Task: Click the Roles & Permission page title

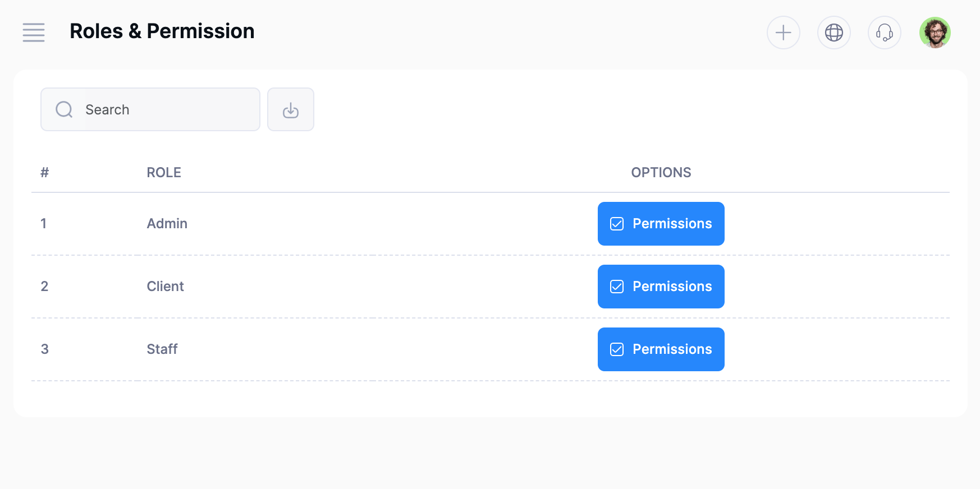Action: click(162, 31)
